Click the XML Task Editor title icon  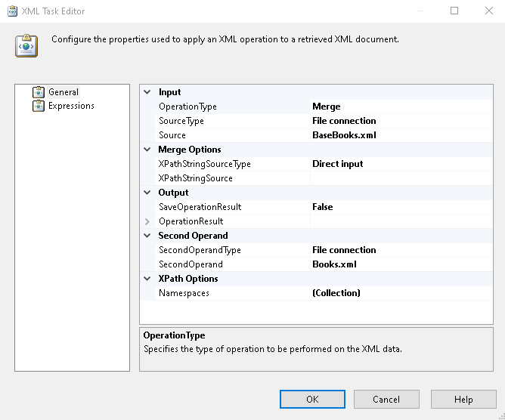click(x=12, y=11)
